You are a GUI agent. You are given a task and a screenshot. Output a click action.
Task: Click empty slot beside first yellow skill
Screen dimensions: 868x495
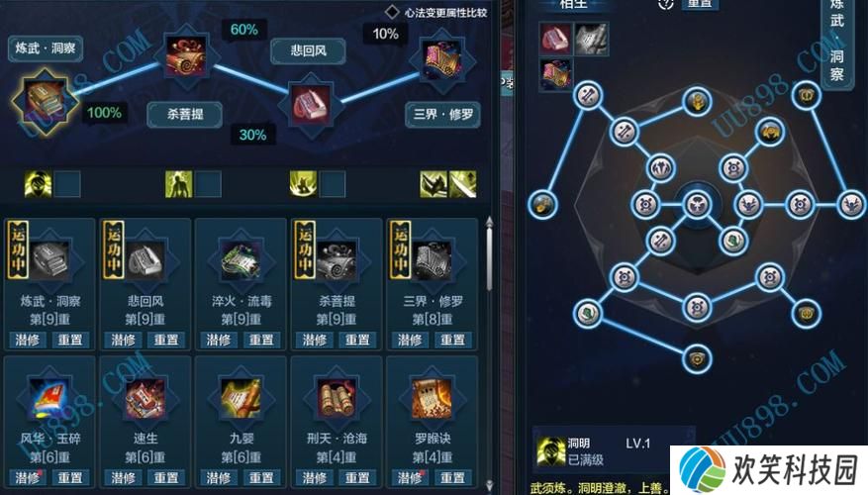coord(67,184)
